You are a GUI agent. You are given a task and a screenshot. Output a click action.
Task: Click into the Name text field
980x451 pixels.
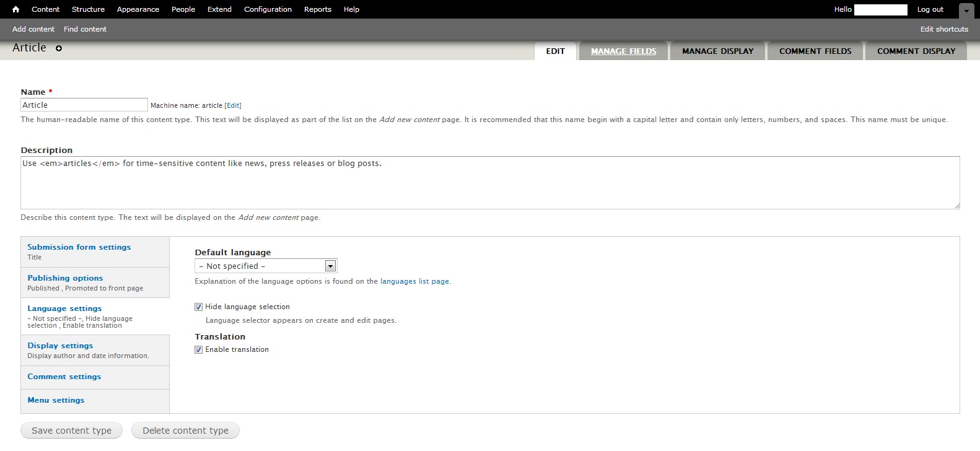point(84,105)
